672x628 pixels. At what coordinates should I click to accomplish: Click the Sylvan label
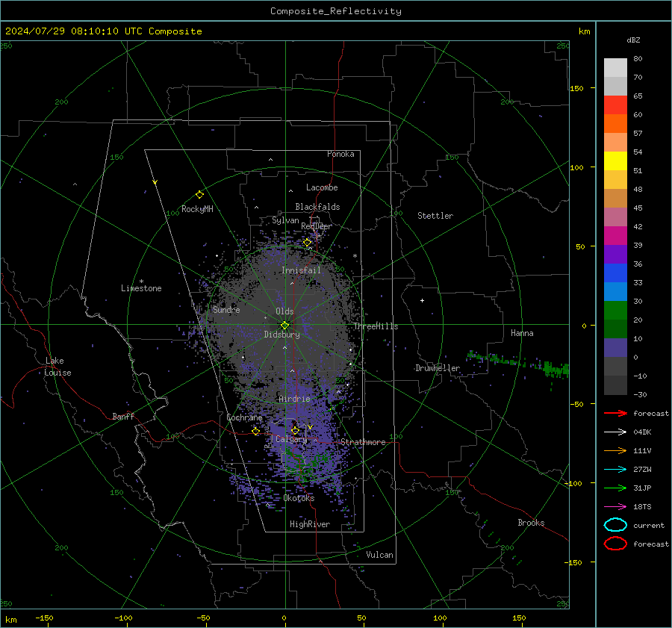285,220
